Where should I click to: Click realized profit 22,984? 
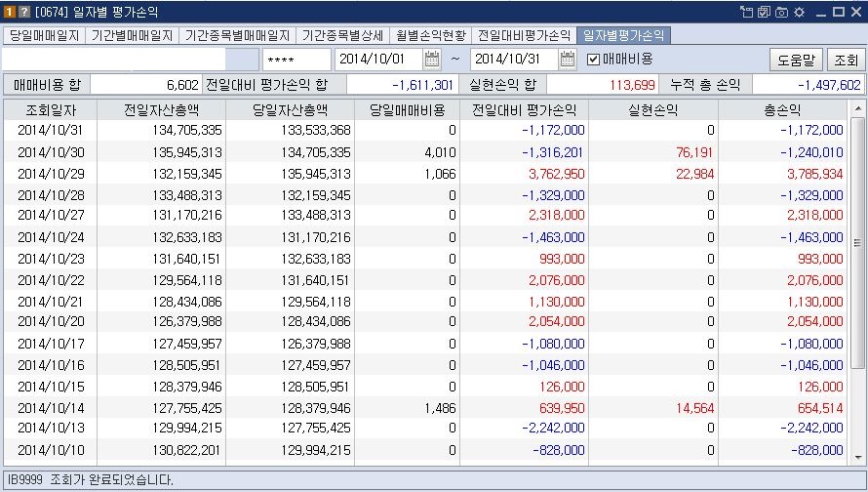pyautogui.click(x=694, y=174)
